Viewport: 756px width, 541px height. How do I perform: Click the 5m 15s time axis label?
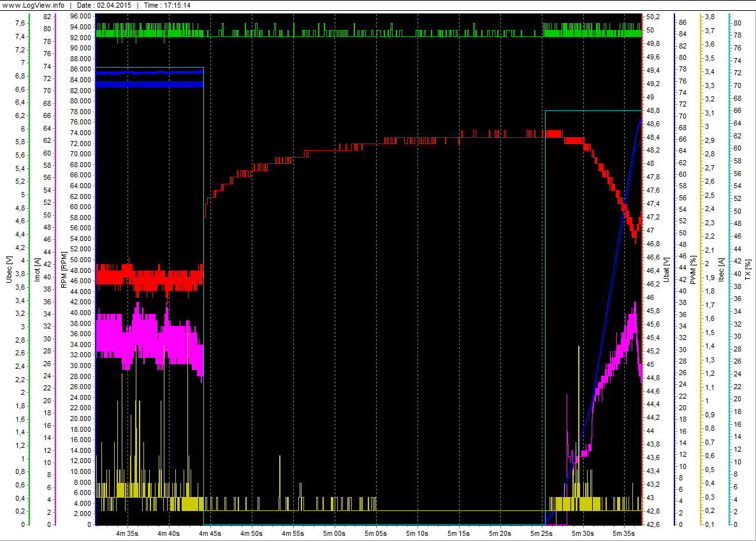tap(459, 533)
